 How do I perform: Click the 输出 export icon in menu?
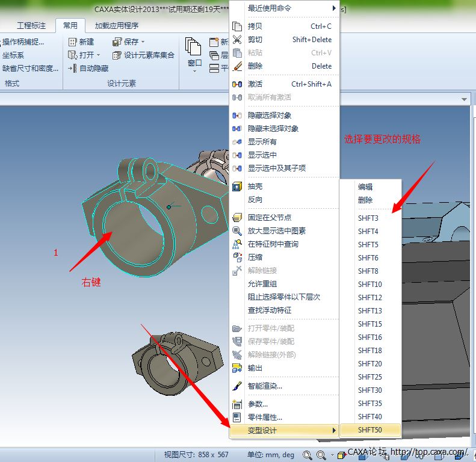coord(237,368)
